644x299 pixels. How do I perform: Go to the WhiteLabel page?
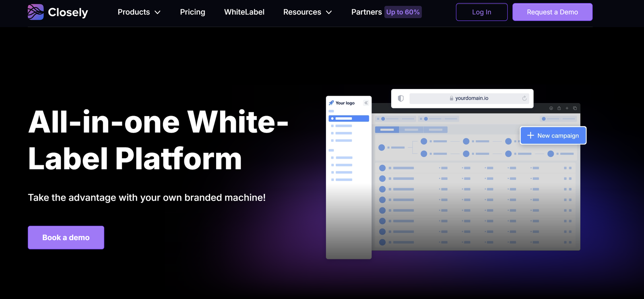point(244,12)
